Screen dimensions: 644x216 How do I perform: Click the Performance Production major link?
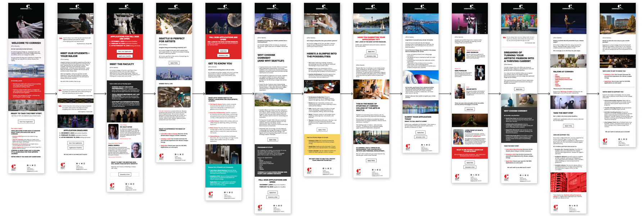(563, 79)
